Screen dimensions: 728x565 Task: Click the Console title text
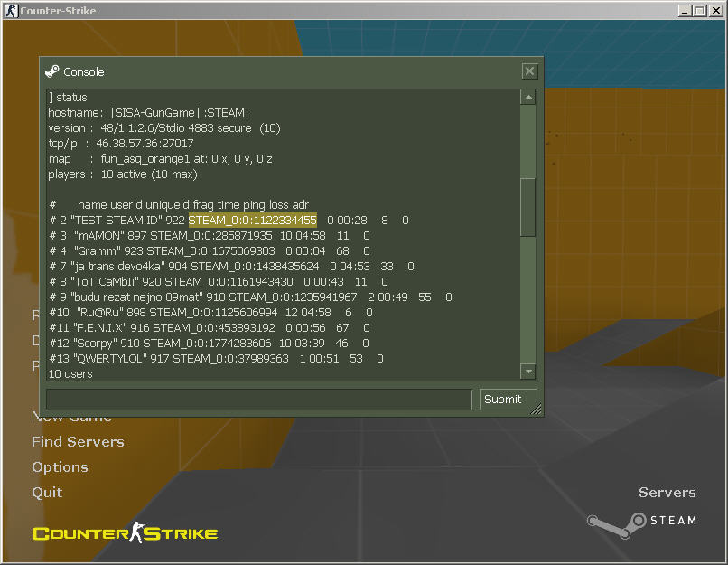pos(84,72)
